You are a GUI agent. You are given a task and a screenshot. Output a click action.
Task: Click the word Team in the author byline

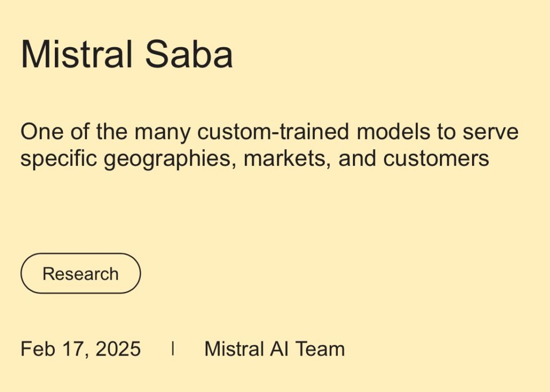pyautogui.click(x=320, y=349)
